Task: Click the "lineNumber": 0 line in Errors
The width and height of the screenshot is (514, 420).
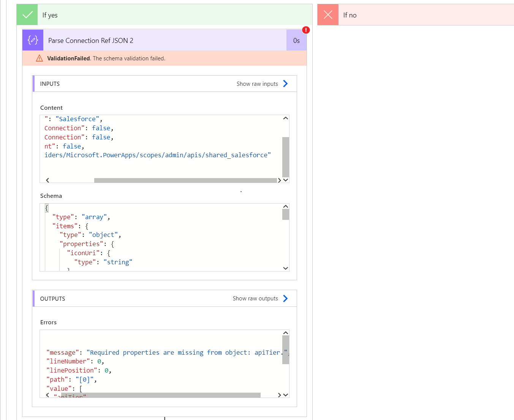Action: point(75,362)
